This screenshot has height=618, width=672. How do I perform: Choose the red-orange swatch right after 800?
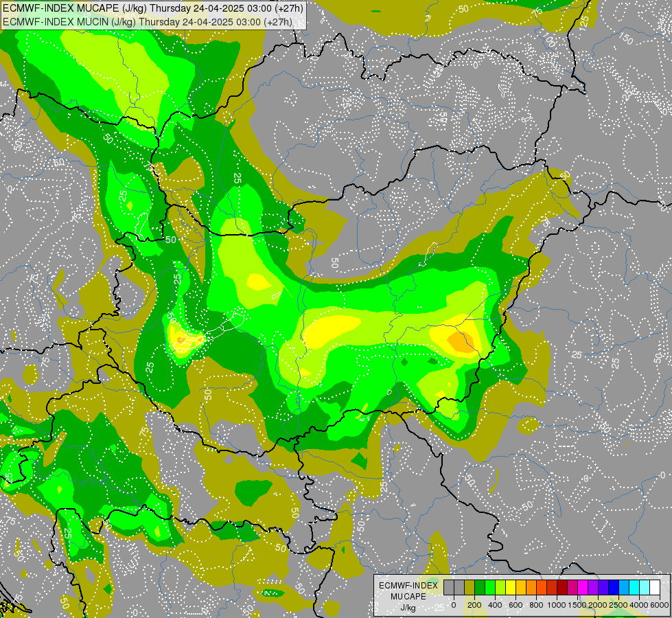click(x=542, y=588)
